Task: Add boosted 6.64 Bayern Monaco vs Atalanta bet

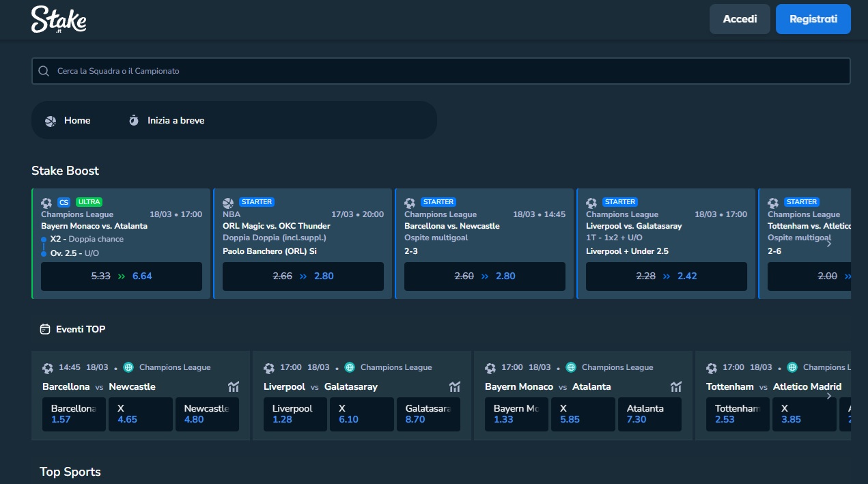Action: tap(122, 276)
